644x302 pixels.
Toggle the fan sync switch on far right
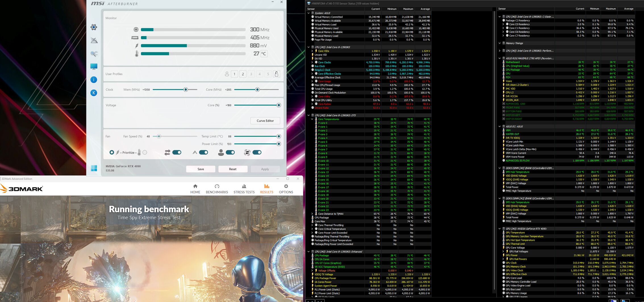(257, 153)
